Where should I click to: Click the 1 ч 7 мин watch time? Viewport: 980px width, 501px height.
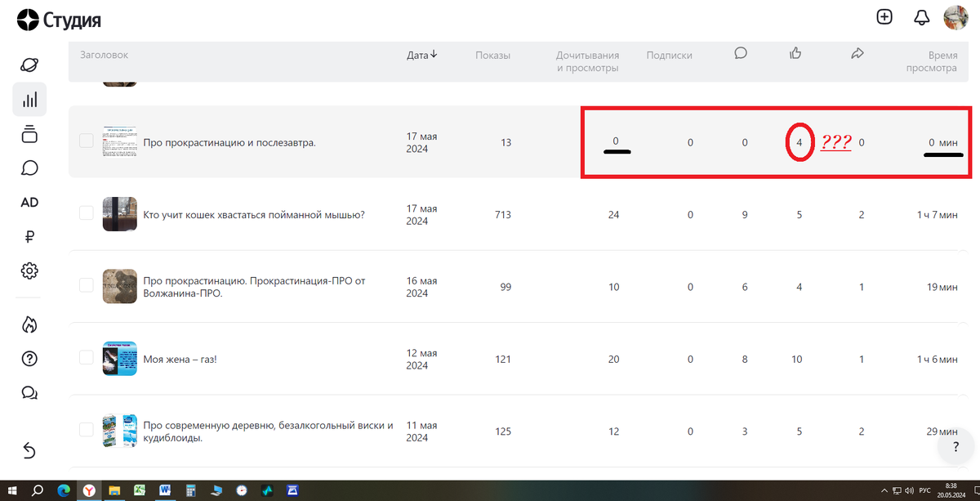click(x=937, y=215)
